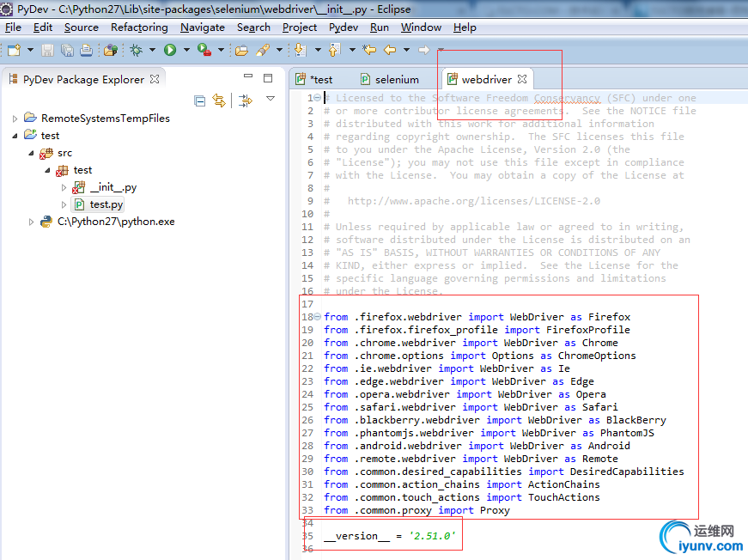Click Run External Tools icon
This screenshot has width=748, height=560.
pos(204,50)
